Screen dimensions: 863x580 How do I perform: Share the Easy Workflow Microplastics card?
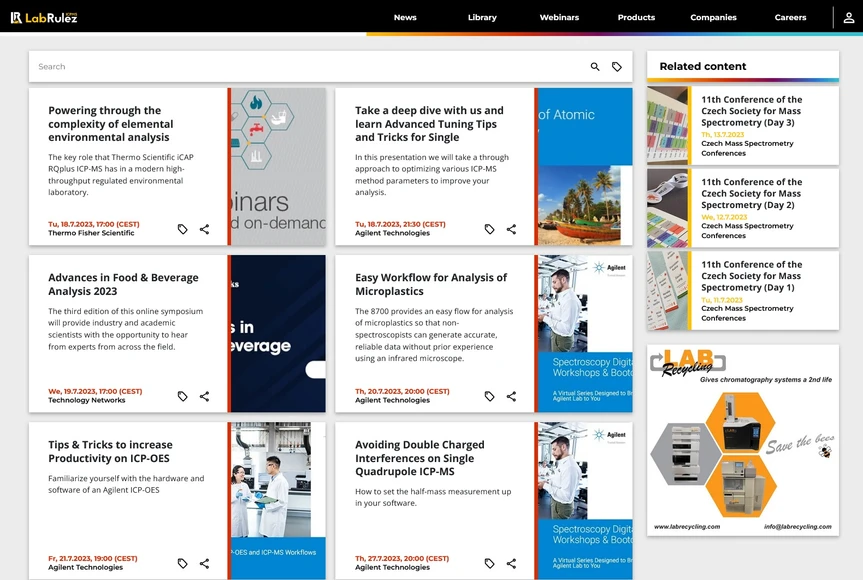pos(511,396)
